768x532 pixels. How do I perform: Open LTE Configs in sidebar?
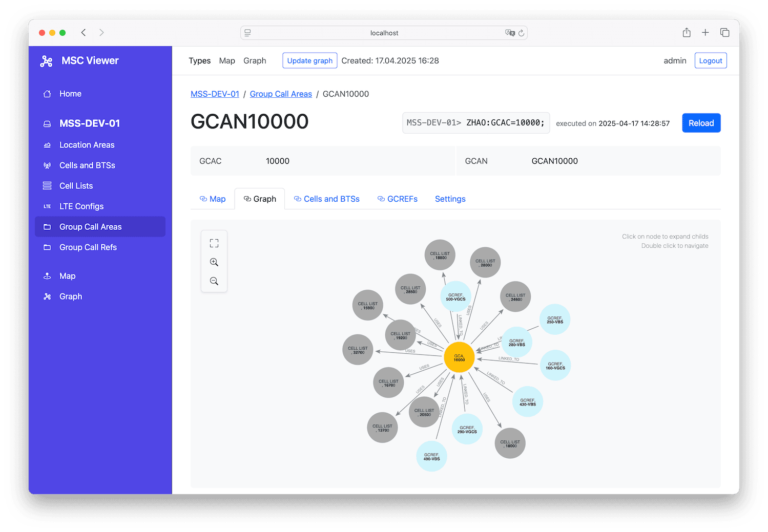pyautogui.click(x=81, y=206)
